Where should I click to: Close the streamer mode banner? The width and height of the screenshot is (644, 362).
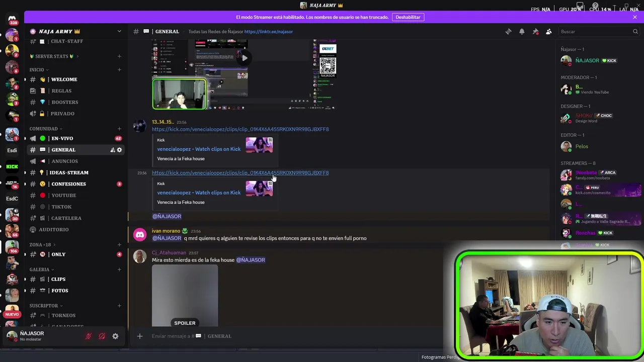pyautogui.click(x=635, y=17)
